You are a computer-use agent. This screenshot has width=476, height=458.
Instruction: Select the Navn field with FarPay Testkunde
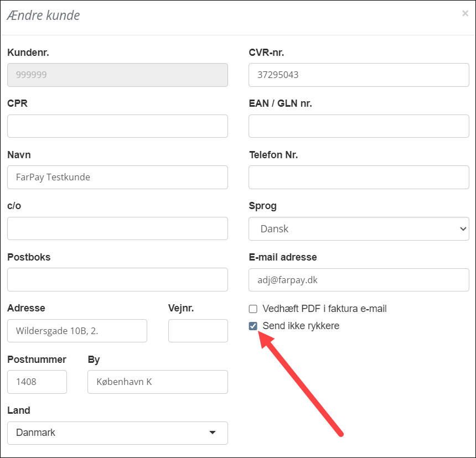[117, 178]
